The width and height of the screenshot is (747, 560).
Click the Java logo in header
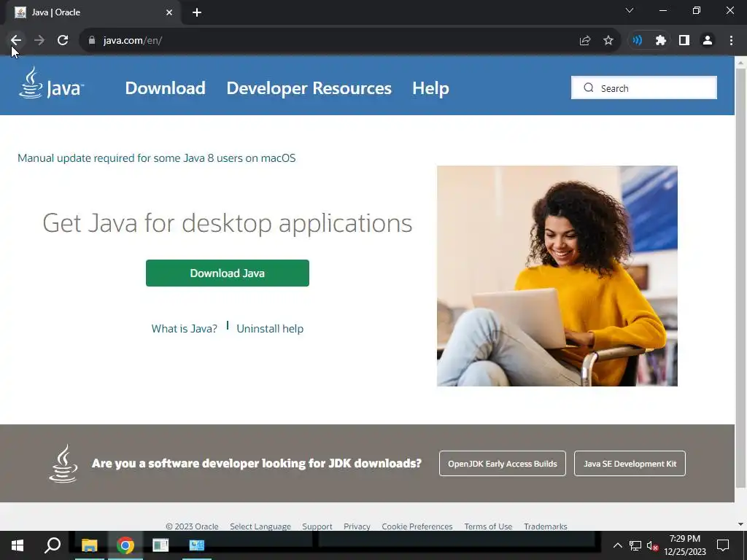(x=51, y=83)
